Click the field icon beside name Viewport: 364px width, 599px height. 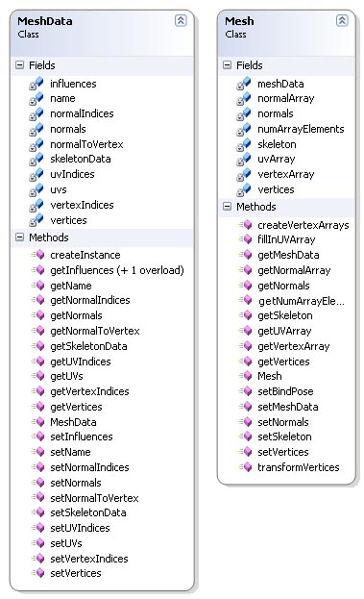point(36,99)
